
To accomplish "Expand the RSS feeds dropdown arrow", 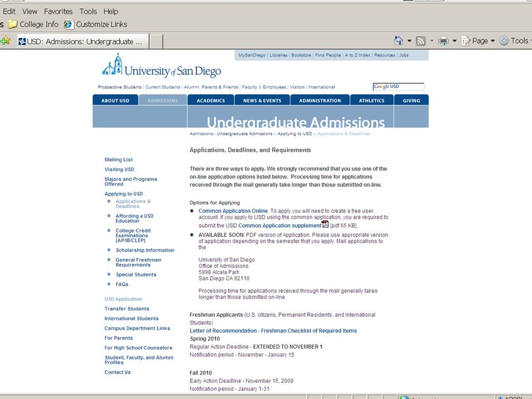I will pos(432,41).
